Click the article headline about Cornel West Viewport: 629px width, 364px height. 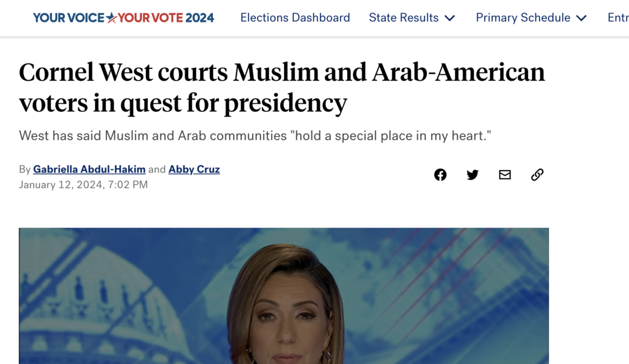click(282, 86)
